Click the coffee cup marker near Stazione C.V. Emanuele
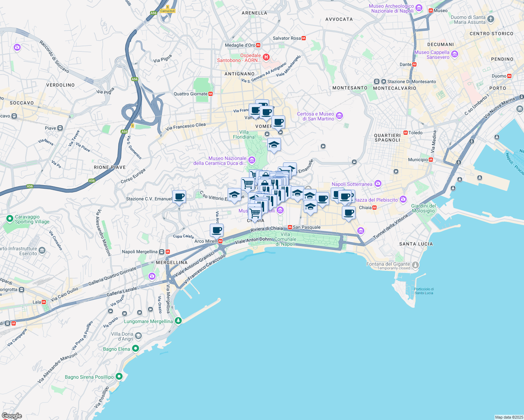524x420 pixels. (x=179, y=197)
